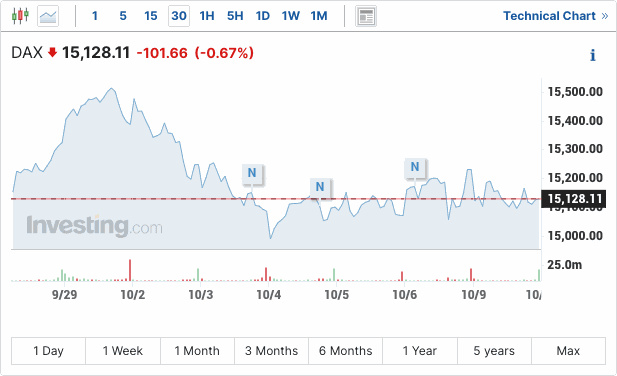Screen dimensions: 617x376
Task: Click the DAX index name
Action: click(27, 53)
